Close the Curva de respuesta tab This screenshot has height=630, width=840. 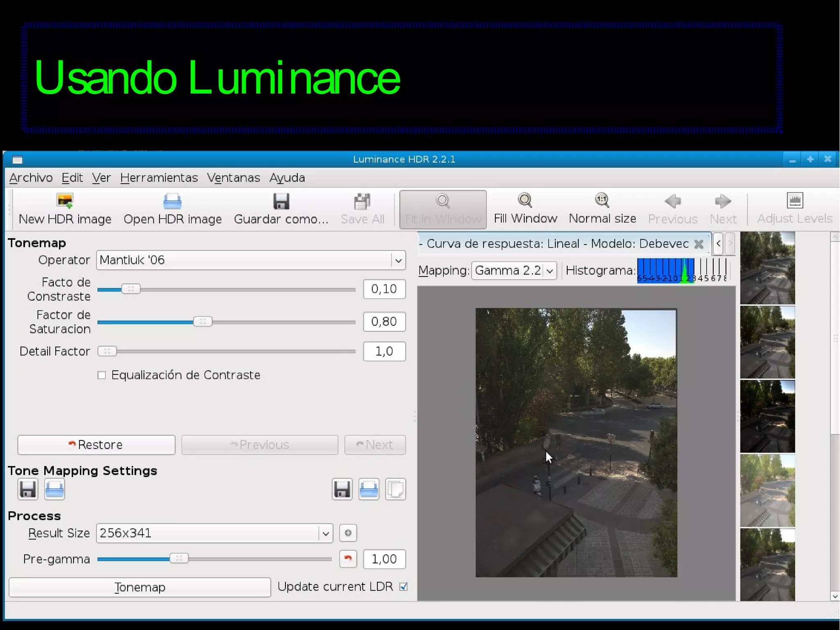point(699,244)
